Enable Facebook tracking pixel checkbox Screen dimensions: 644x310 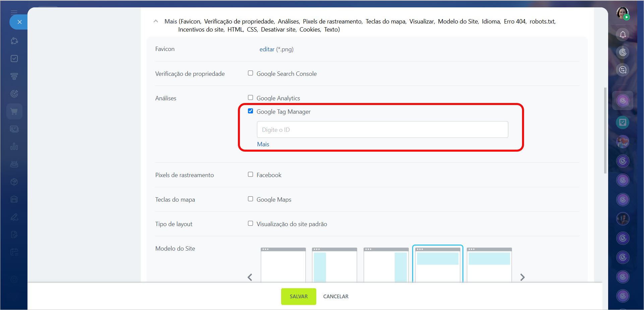[250, 174]
